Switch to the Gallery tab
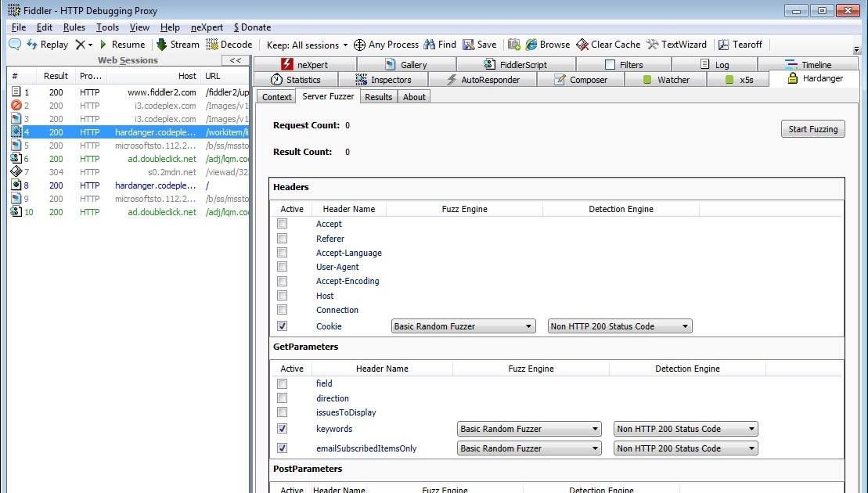Screen dimensions: 868x493 coord(406,64)
